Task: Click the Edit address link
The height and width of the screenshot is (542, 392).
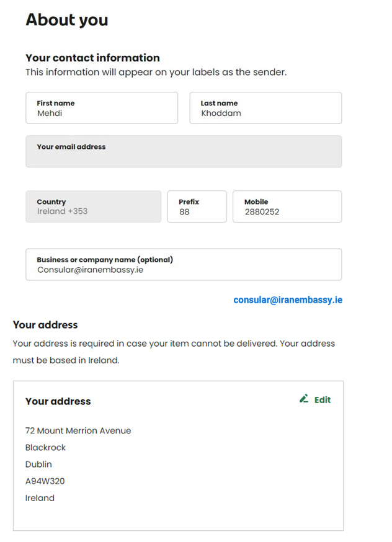Action: [x=315, y=399]
